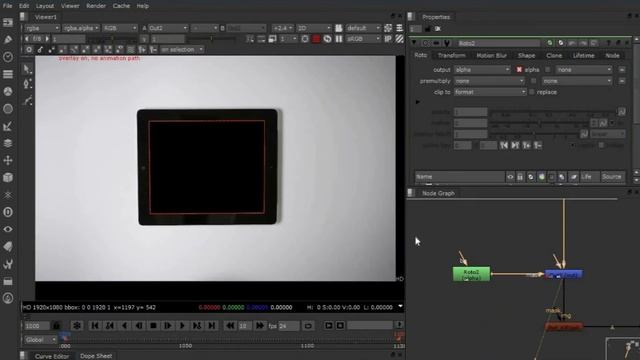The image size is (640, 360).
Task: Switch to the Transform tab in Roto2 properties
Action: [x=451, y=56]
